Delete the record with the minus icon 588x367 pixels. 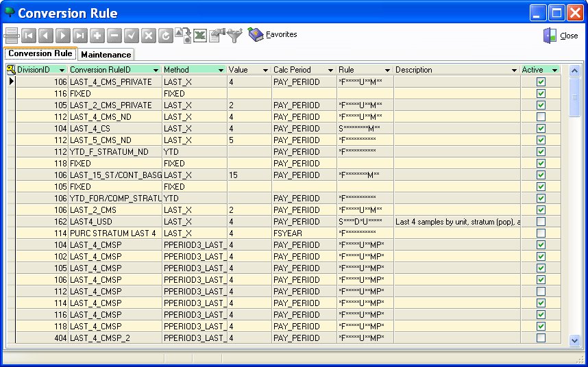point(114,36)
